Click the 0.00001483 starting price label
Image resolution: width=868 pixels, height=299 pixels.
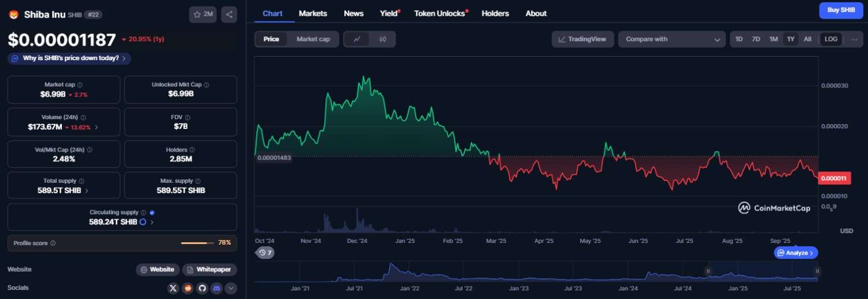pyautogui.click(x=274, y=157)
